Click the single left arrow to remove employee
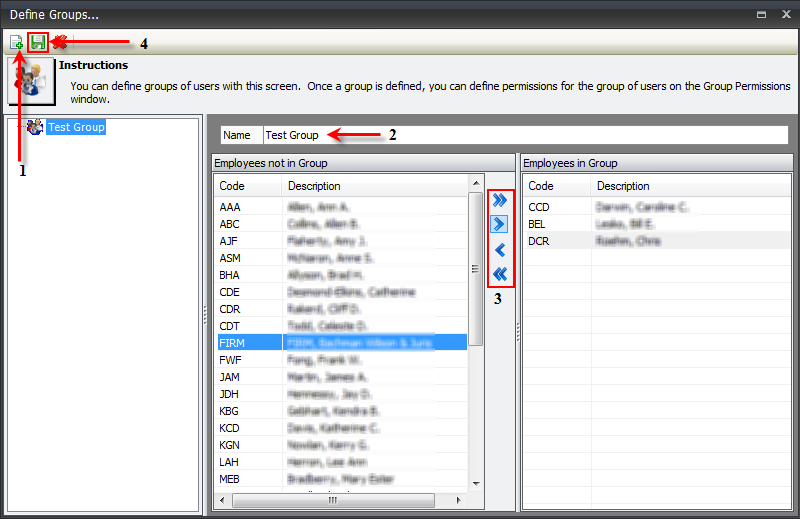800x519 pixels. 501,250
